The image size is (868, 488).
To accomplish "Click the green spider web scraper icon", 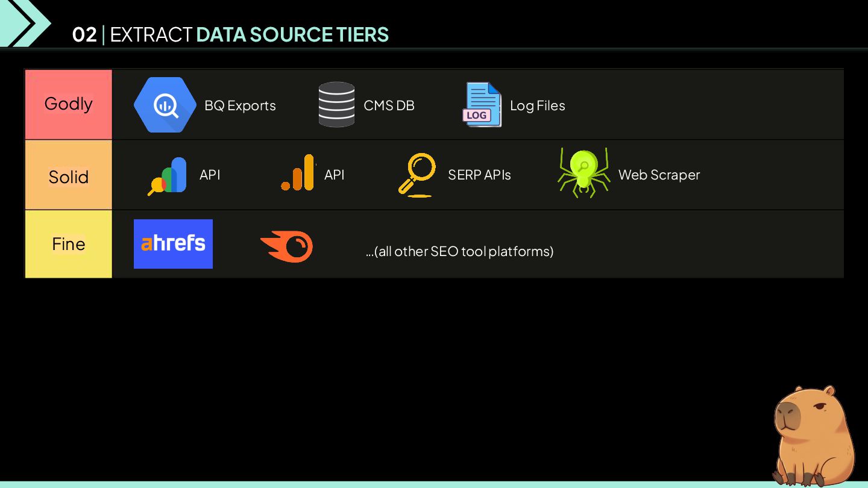I will coord(583,172).
